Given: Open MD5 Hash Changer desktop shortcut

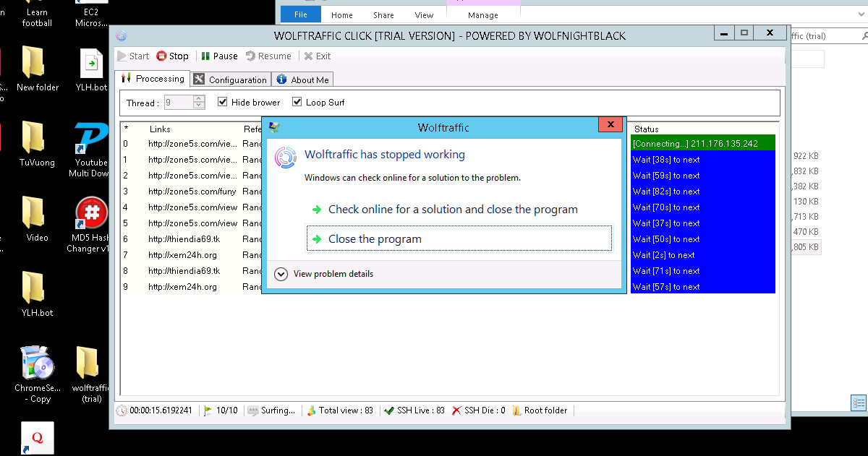Looking at the screenshot, I should pyautogui.click(x=88, y=225).
